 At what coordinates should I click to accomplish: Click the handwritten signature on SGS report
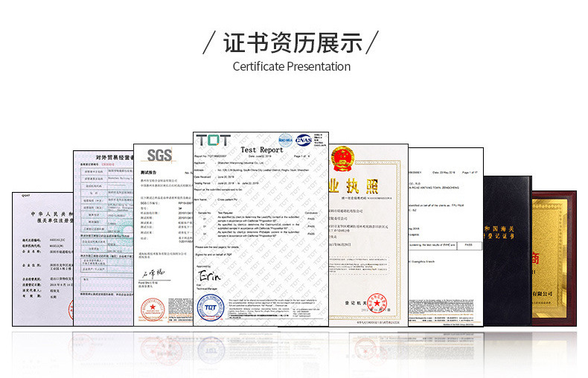click(x=153, y=274)
